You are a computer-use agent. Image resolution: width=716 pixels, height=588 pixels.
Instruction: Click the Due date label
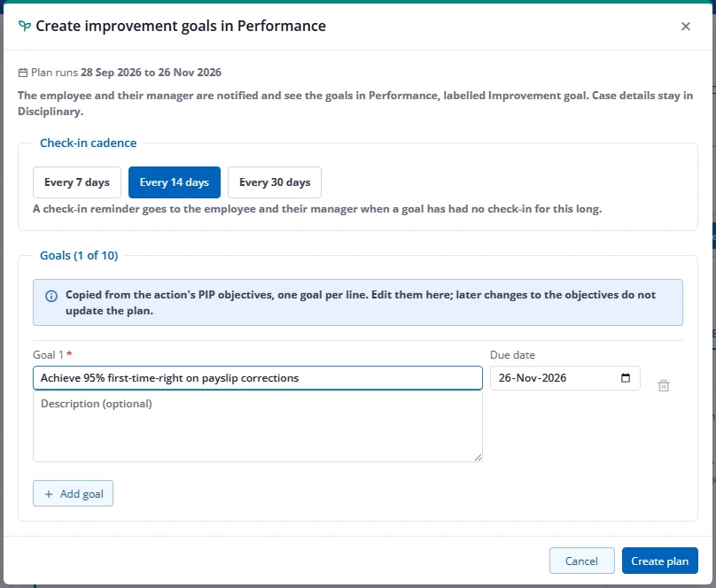pos(512,355)
